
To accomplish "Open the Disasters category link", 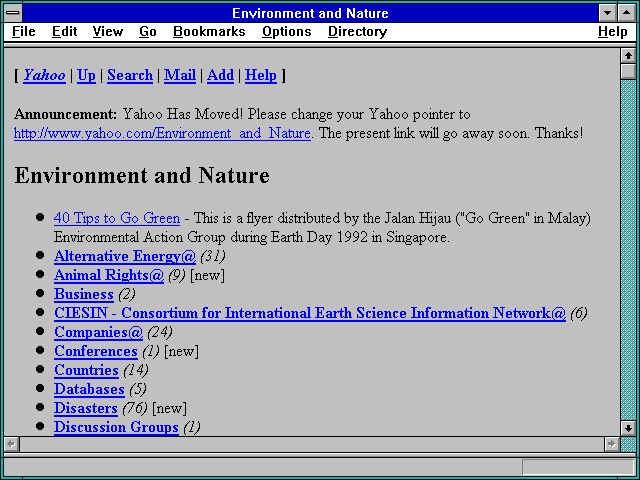I will click(86, 408).
